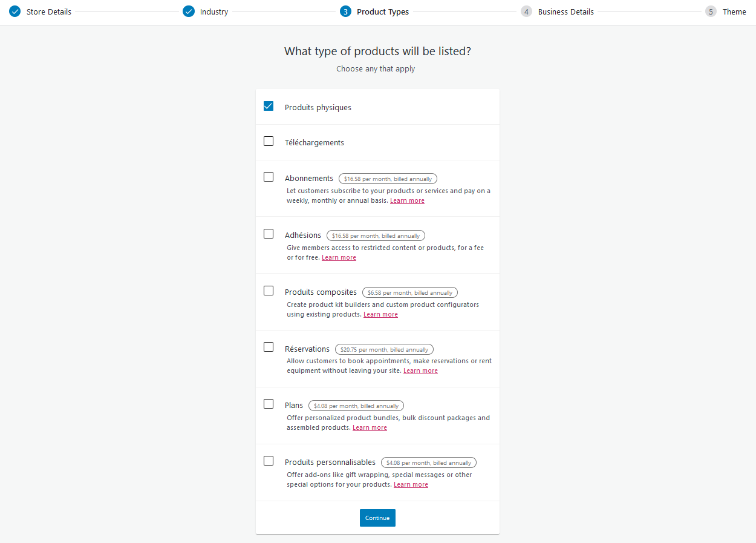The height and width of the screenshot is (543, 756).
Task: Enable the Abonnements product type
Action: coord(269,176)
